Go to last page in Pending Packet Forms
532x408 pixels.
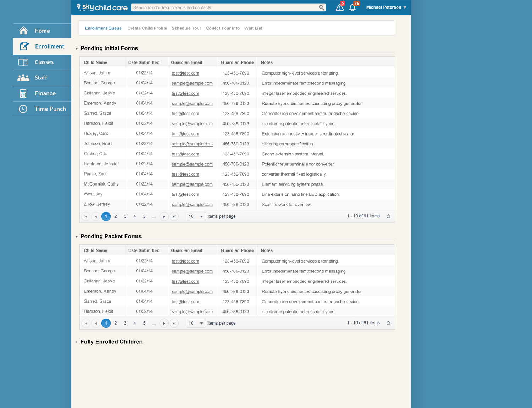click(174, 323)
